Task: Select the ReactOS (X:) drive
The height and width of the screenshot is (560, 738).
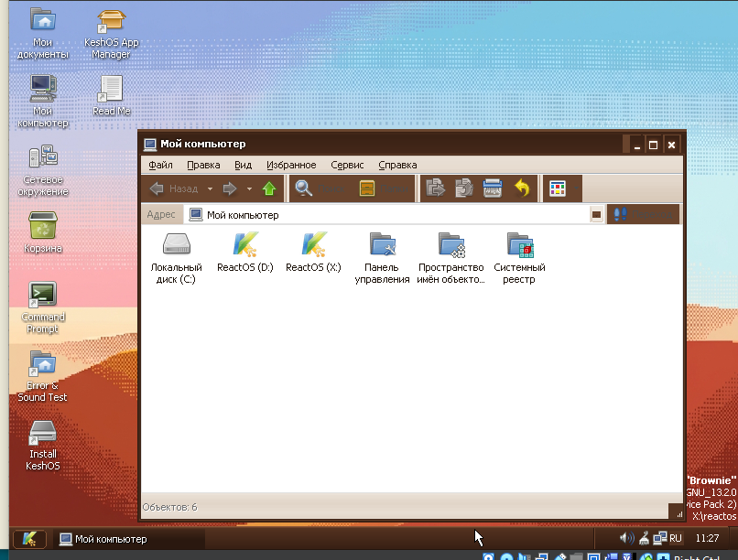Action: [313, 253]
